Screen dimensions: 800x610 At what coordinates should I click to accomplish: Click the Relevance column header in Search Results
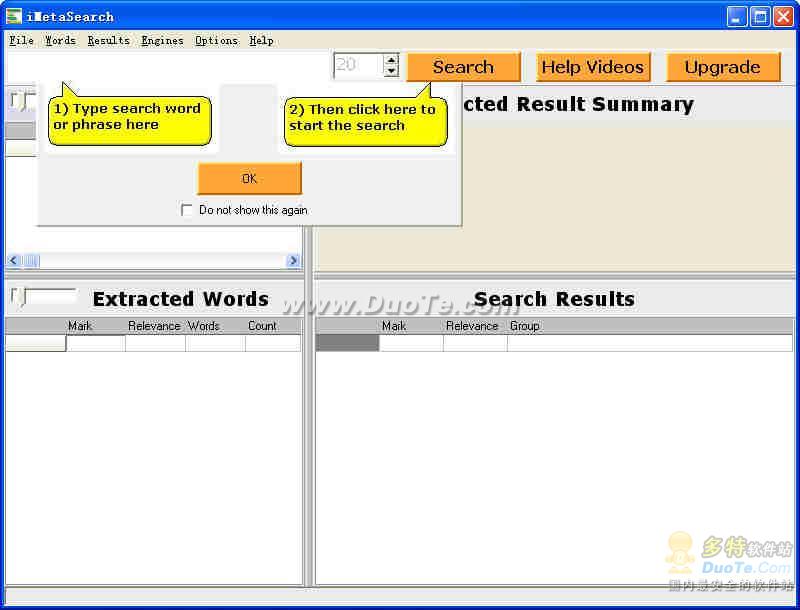pos(472,326)
